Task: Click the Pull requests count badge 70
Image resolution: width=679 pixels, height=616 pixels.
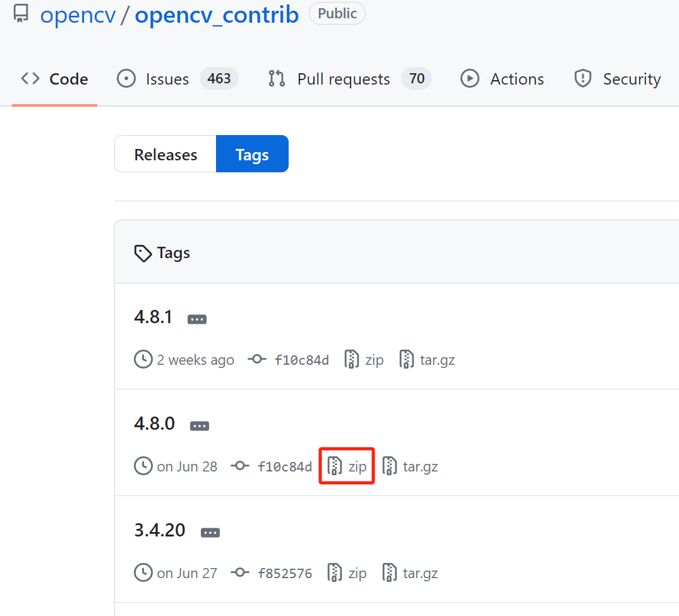Action: point(417,78)
